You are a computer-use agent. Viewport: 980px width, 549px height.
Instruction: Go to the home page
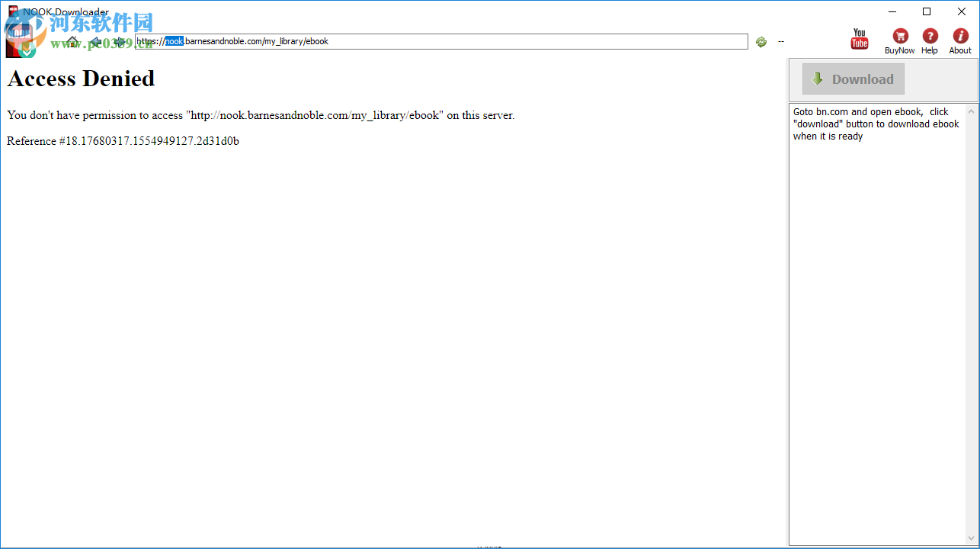point(72,41)
